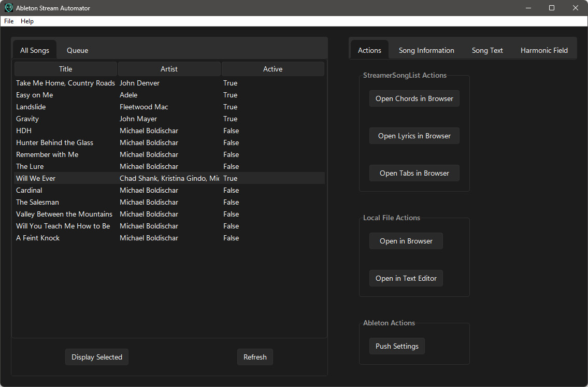Screen dimensions: 588x387
Task: Open the Harmonic Field tab
Action: point(544,50)
